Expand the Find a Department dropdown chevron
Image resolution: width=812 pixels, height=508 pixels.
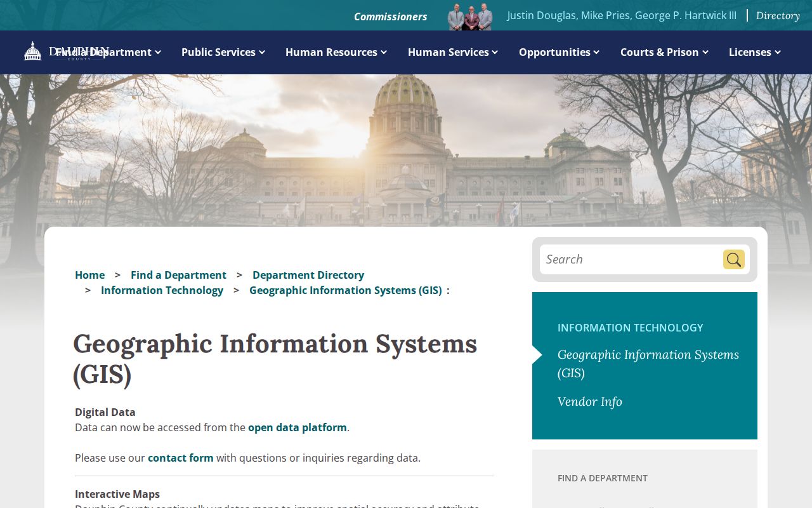coord(158,52)
